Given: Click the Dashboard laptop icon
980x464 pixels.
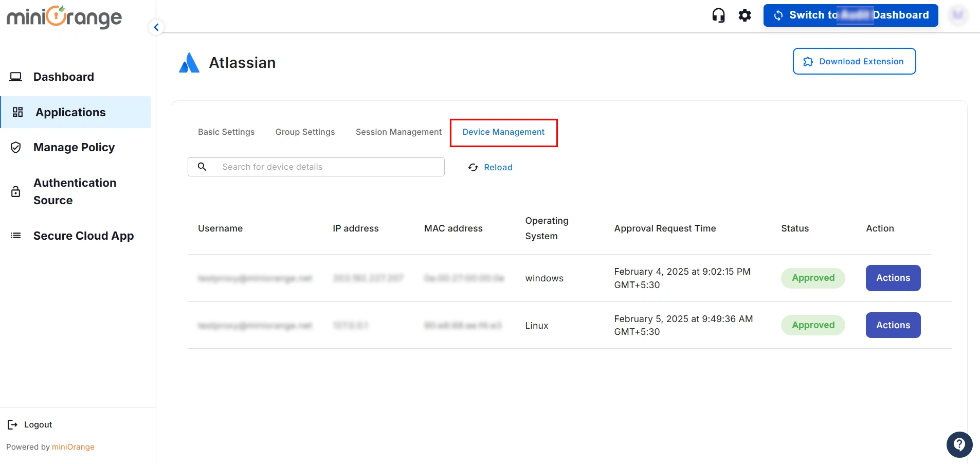Looking at the screenshot, I should pos(16,77).
